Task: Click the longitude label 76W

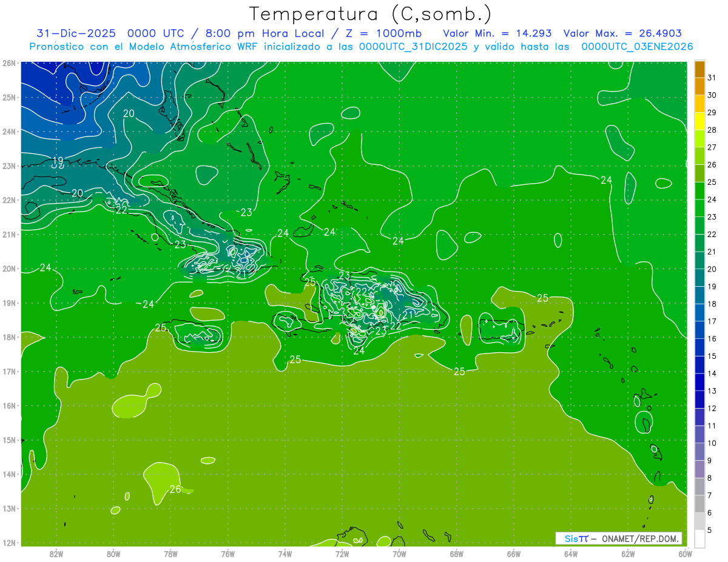Action: click(228, 554)
